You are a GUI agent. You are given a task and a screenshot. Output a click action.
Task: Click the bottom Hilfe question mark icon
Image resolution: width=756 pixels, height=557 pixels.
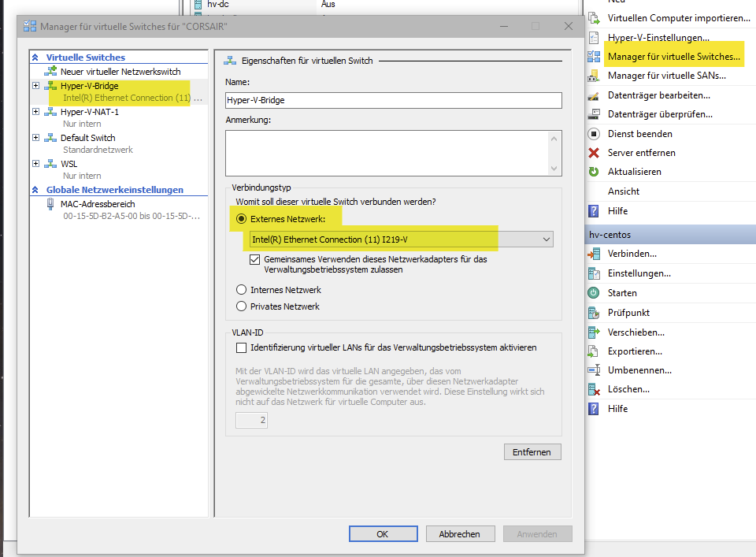coord(594,409)
